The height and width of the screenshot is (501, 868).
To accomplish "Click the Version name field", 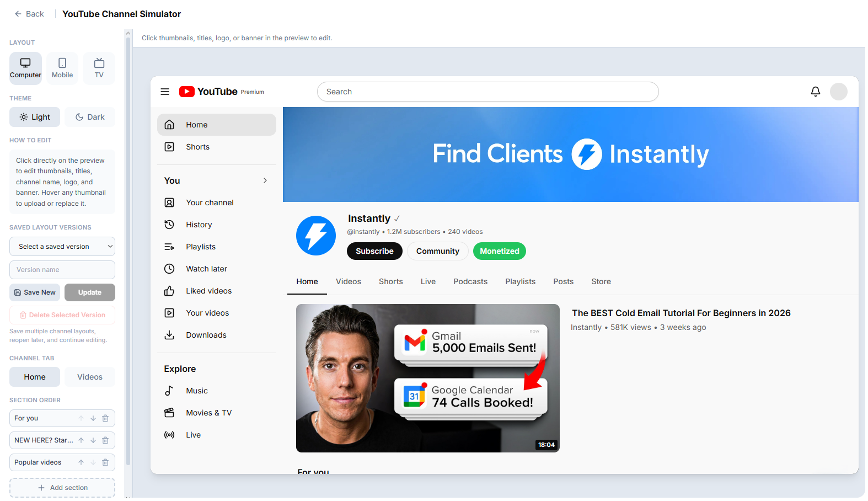I will tap(62, 270).
